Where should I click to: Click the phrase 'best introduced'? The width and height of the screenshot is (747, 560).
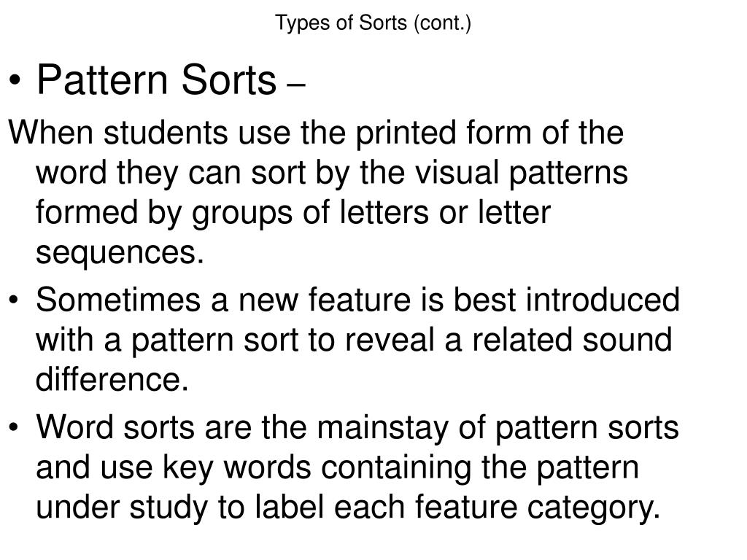point(566,300)
